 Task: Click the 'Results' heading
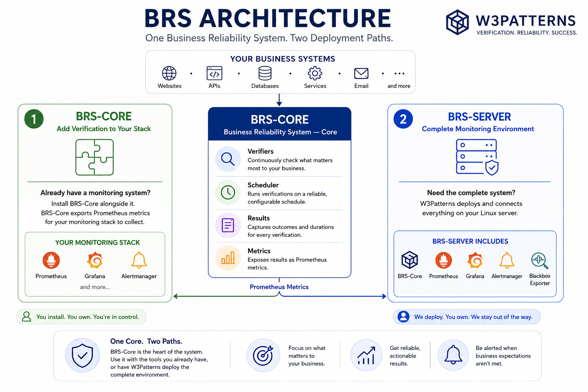pos(258,218)
